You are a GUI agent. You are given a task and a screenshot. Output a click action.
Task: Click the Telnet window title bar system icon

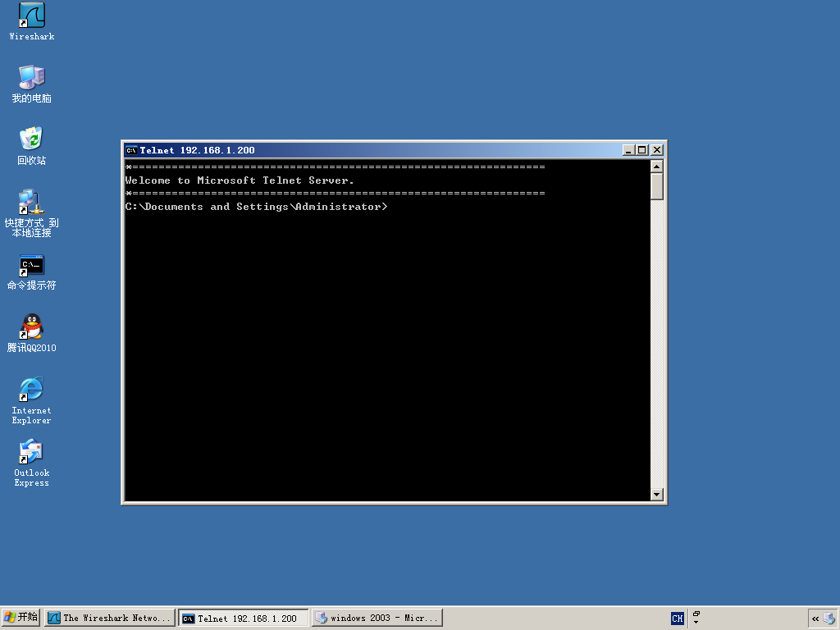point(131,151)
